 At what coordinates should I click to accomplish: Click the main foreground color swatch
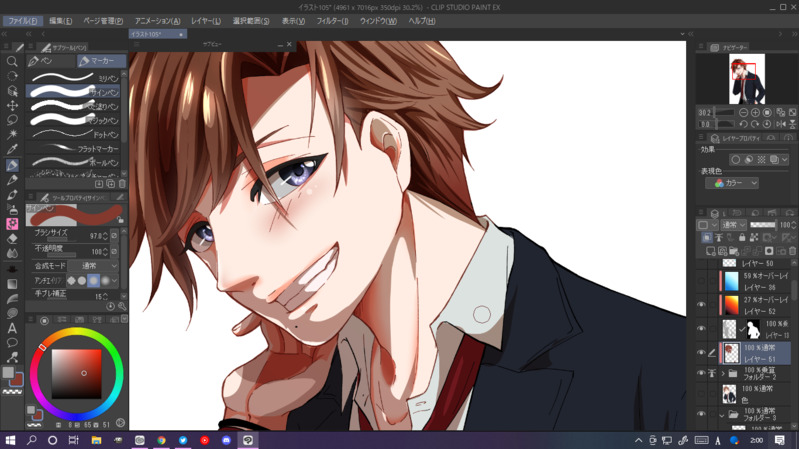[x=8, y=373]
